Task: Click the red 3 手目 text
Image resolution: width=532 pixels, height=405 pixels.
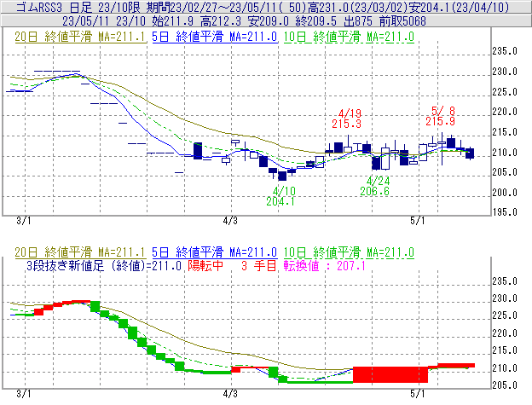Action: coord(259,265)
